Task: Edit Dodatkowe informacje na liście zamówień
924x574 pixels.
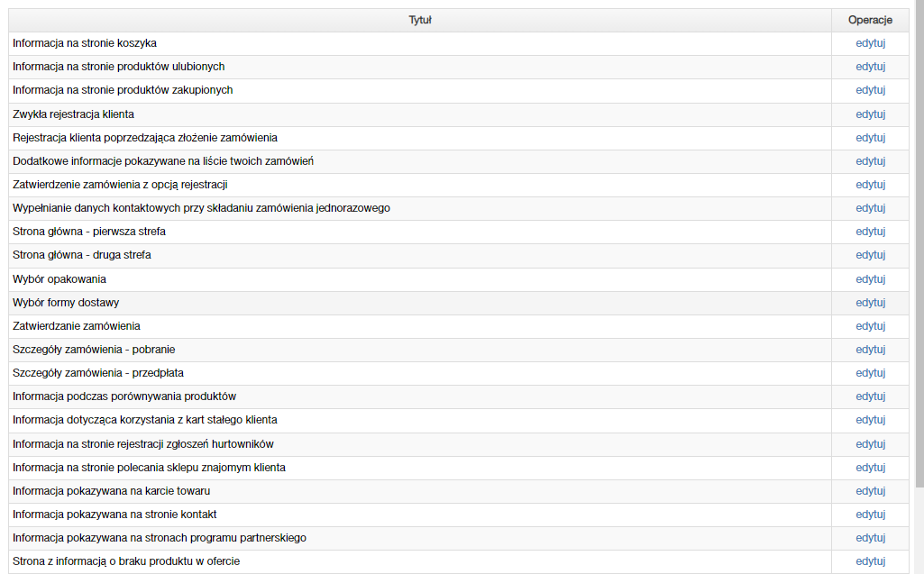Action: click(871, 161)
